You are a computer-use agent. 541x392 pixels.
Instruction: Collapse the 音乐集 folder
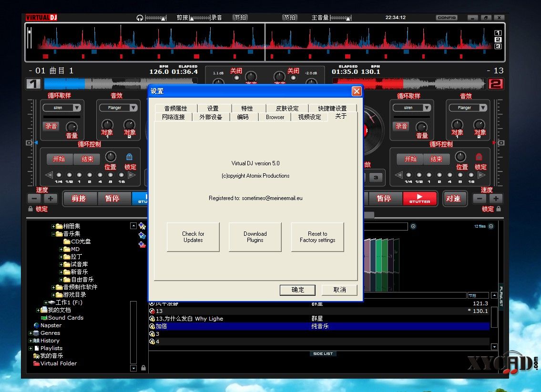(53, 234)
